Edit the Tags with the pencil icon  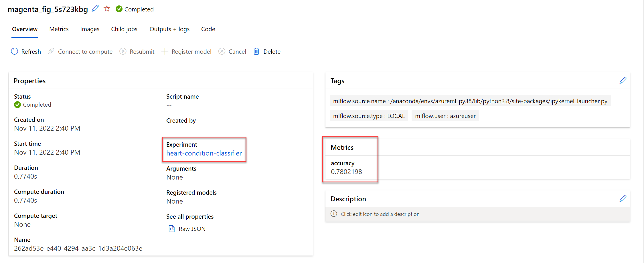coord(623,81)
